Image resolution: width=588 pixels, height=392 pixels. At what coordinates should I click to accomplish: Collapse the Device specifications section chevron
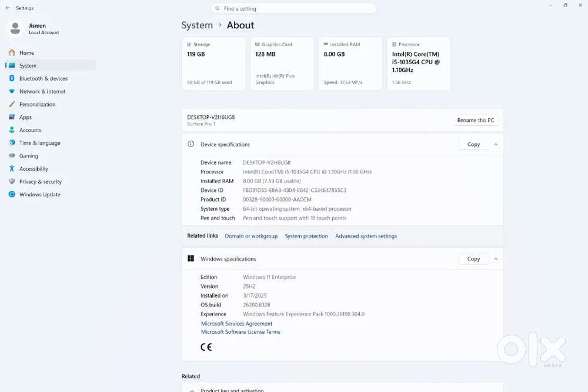[x=496, y=144]
